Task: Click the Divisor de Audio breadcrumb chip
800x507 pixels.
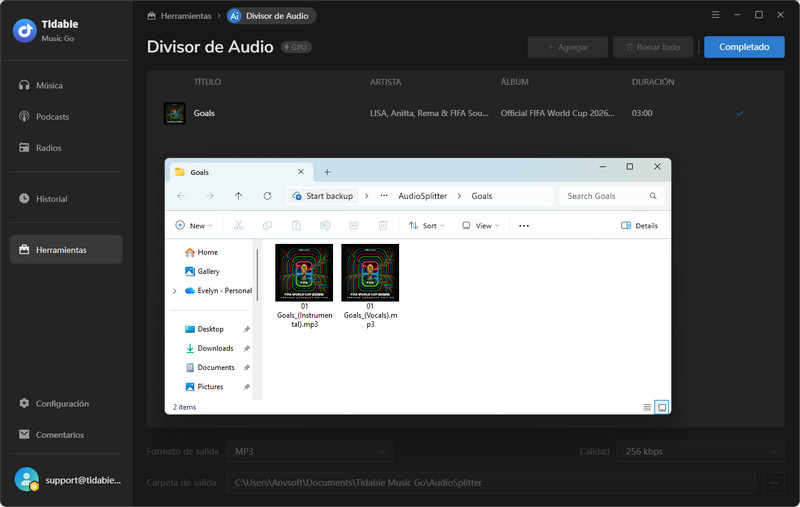Action: click(x=271, y=16)
